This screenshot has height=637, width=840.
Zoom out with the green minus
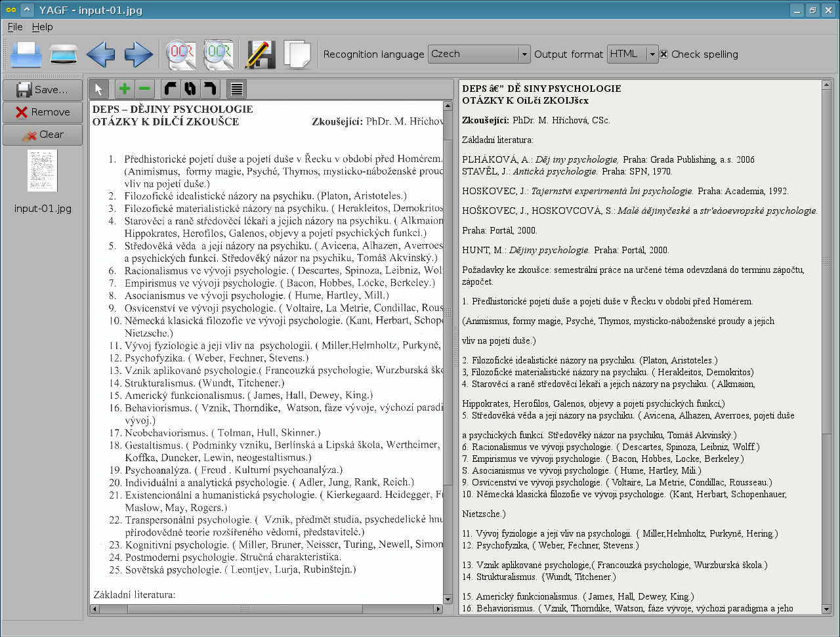pyautogui.click(x=144, y=89)
